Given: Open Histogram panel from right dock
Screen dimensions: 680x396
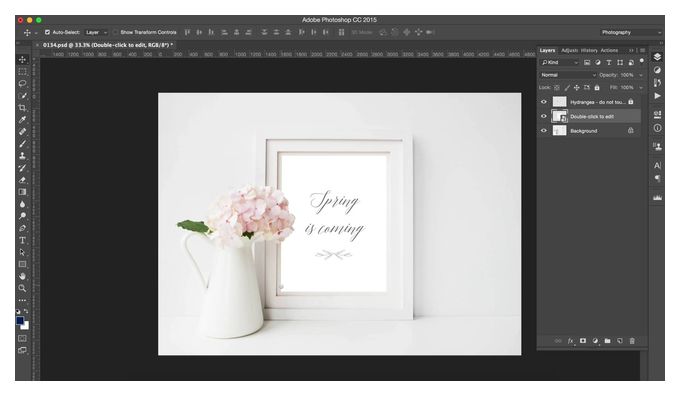Looking at the screenshot, I should [657, 197].
